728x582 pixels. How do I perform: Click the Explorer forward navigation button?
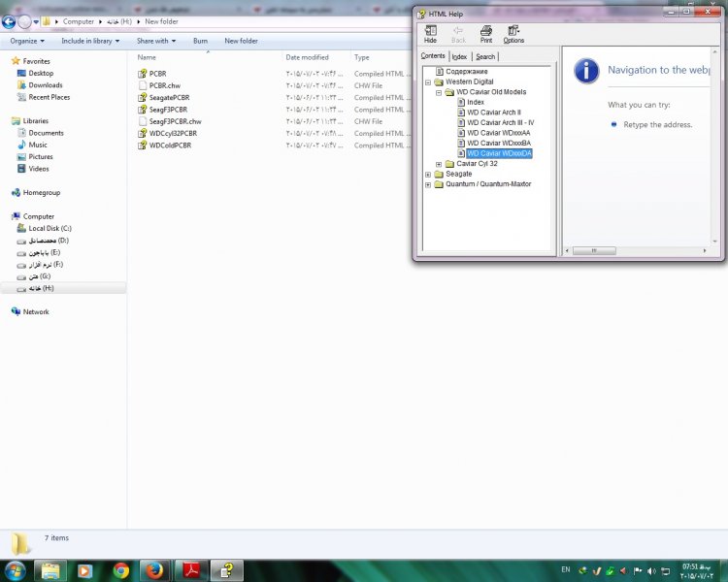pyautogui.click(x=24, y=21)
